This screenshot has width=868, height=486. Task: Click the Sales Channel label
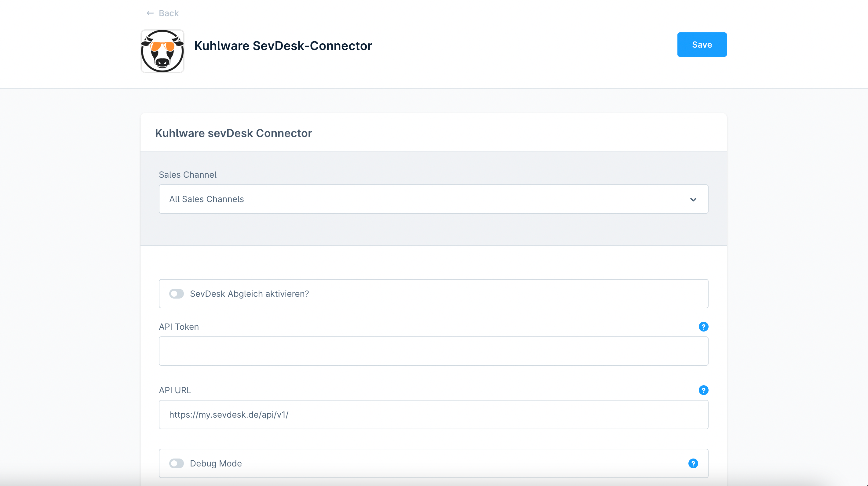188,175
